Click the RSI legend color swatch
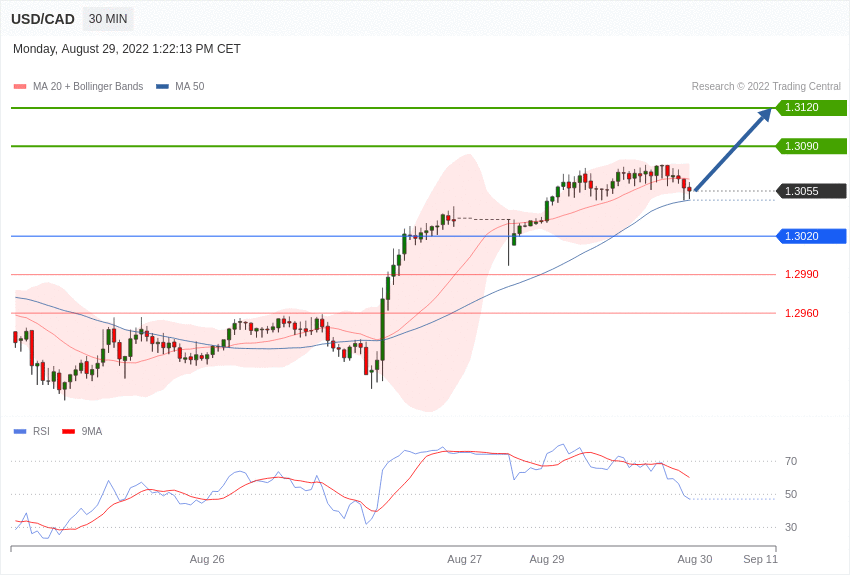 [x=20, y=431]
